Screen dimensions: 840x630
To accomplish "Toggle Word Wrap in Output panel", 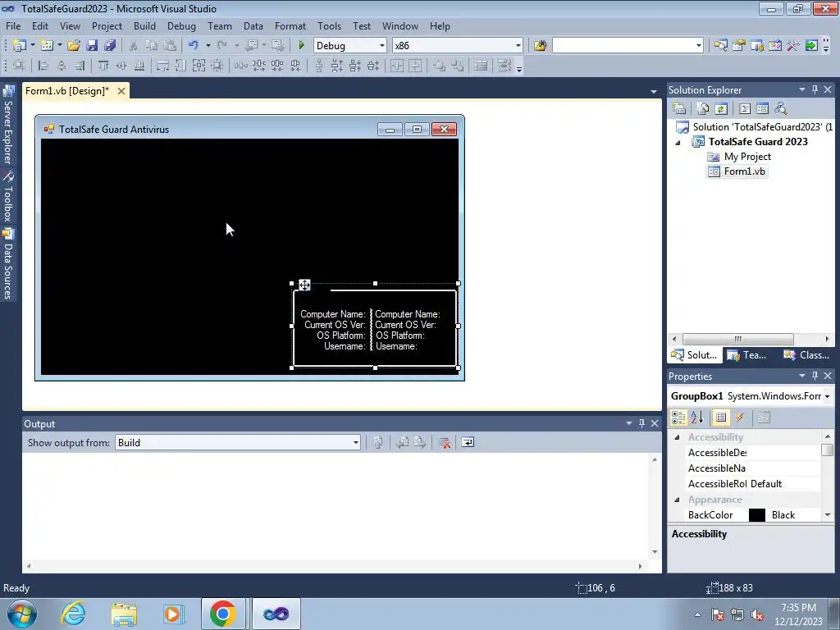I will [x=468, y=442].
